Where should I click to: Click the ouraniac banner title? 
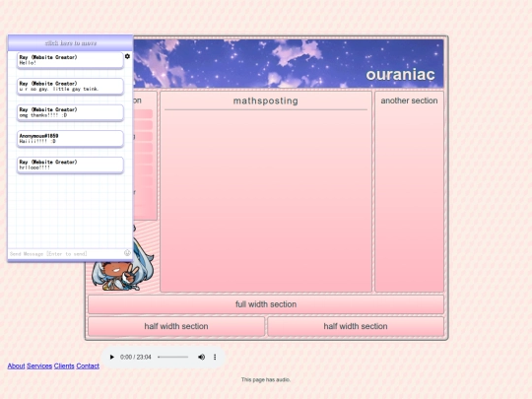(400, 75)
